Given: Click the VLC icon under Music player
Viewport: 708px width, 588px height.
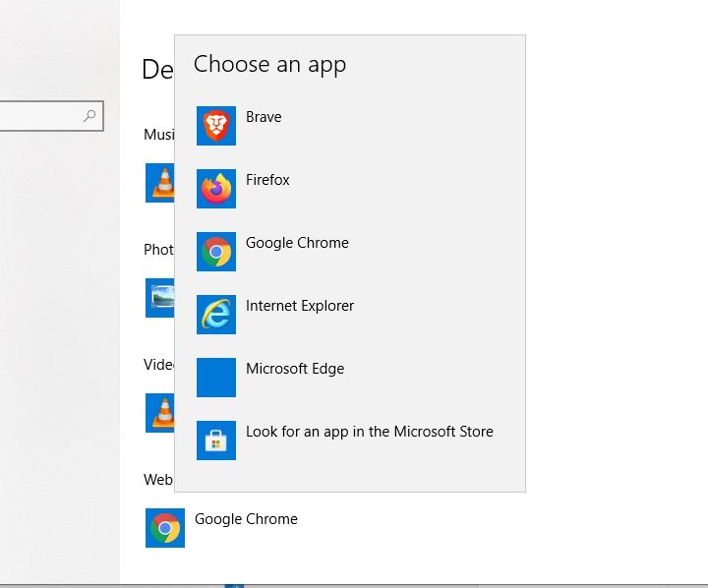Looking at the screenshot, I should pyautogui.click(x=160, y=183).
